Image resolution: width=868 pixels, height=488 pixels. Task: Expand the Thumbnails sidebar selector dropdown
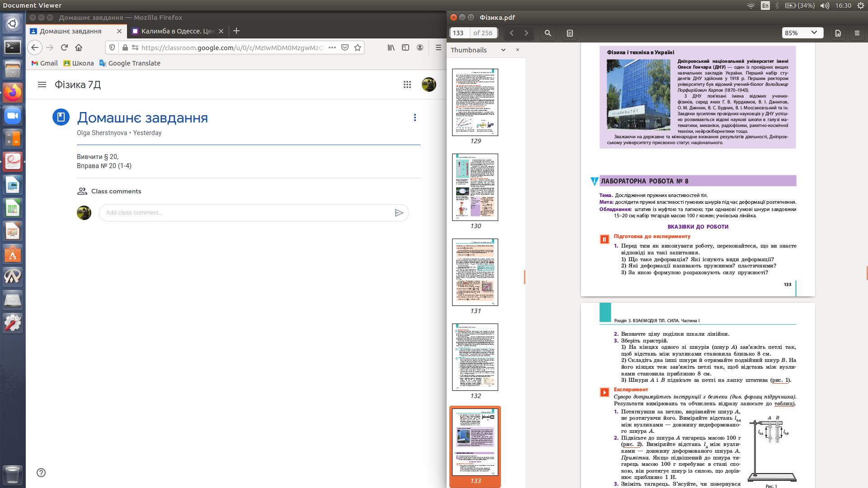coord(503,50)
